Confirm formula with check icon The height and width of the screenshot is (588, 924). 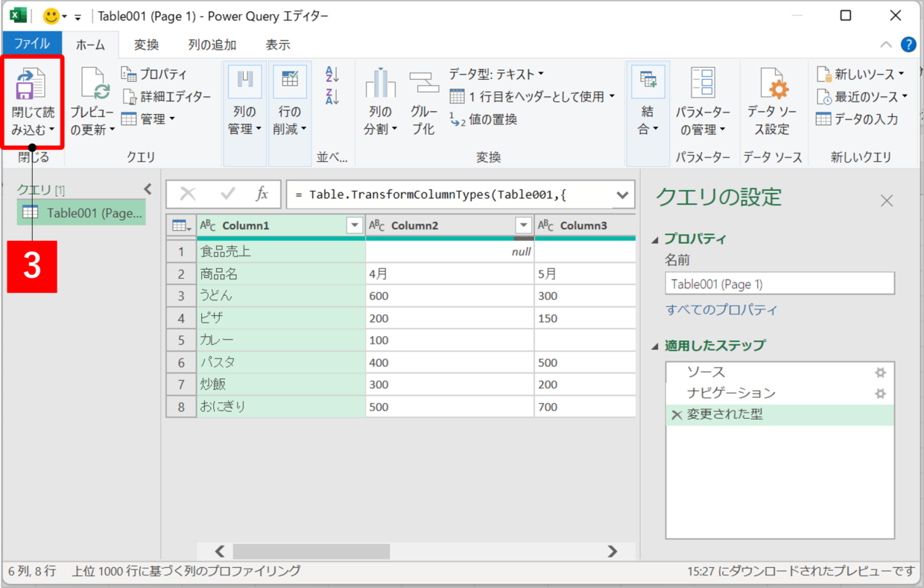[x=227, y=194]
